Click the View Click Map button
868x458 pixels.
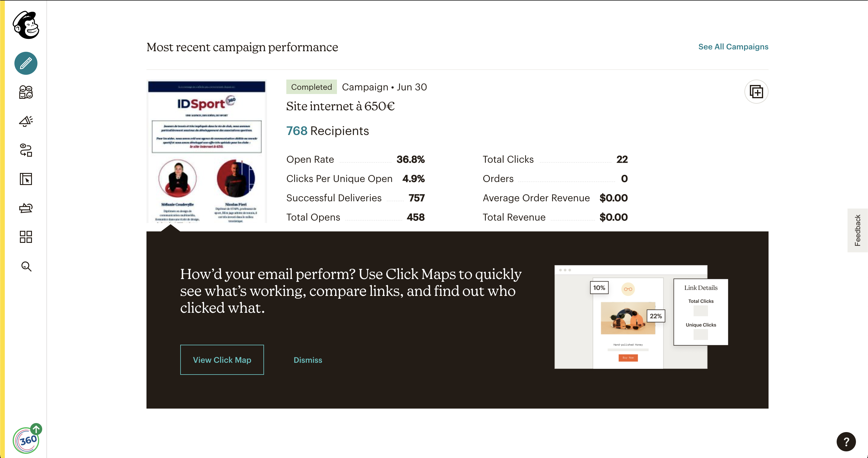pyautogui.click(x=222, y=360)
